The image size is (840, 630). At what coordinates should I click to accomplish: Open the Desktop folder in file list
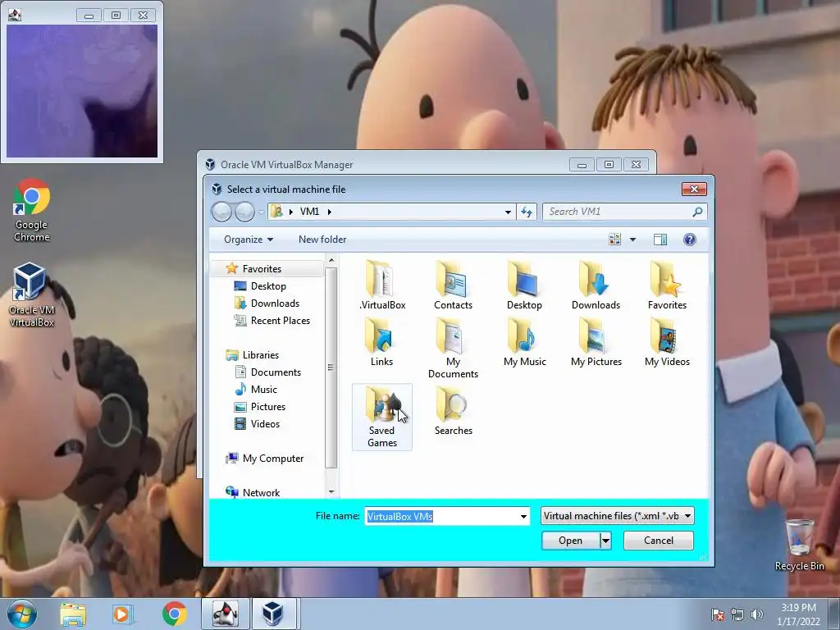coord(524,285)
